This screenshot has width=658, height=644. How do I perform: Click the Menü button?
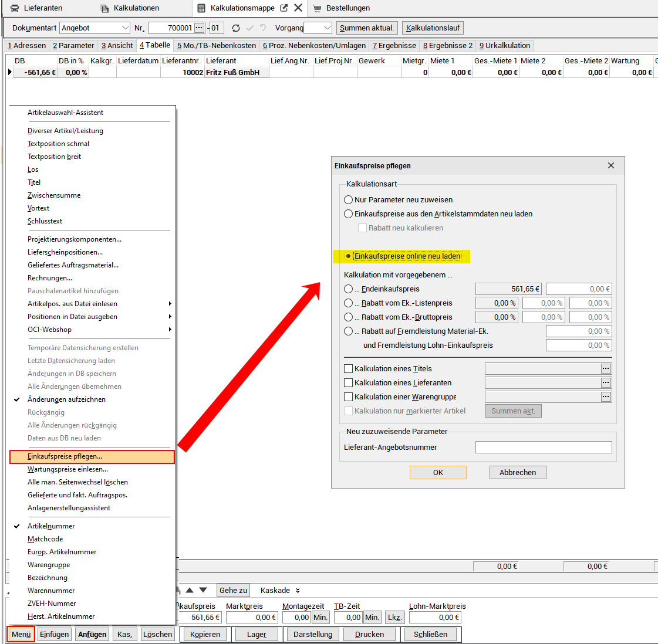pos(21,635)
